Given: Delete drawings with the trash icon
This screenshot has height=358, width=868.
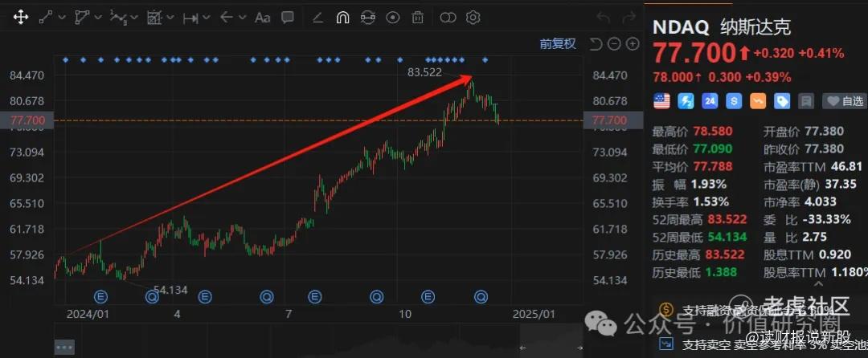Looking at the screenshot, I should coord(417,18).
